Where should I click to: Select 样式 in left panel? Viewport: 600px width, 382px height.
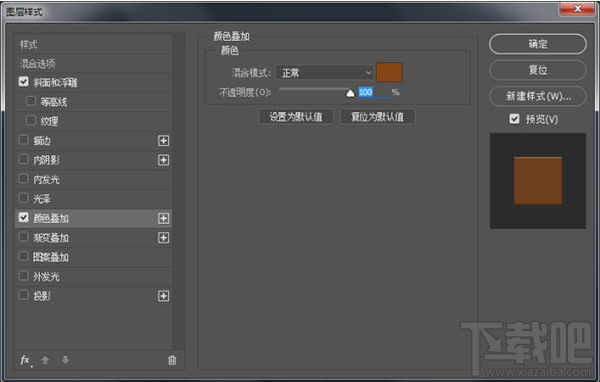click(x=93, y=44)
